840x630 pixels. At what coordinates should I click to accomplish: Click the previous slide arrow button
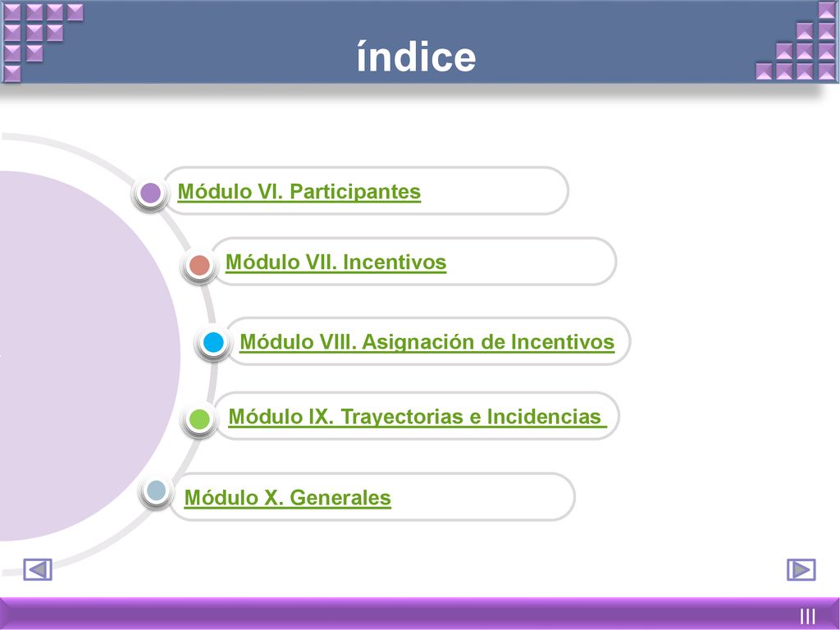pyautogui.click(x=38, y=569)
